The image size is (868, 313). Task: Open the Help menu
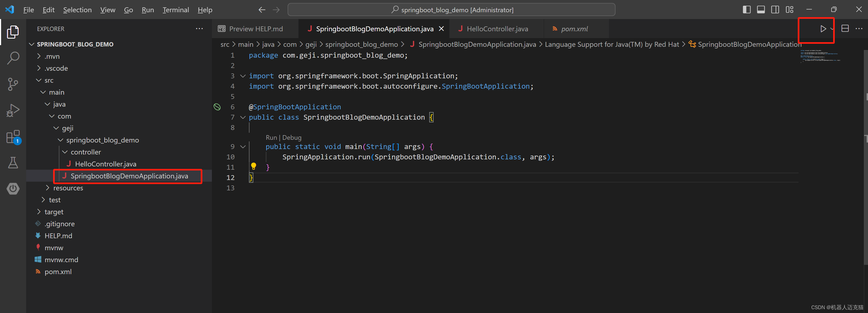tap(205, 10)
